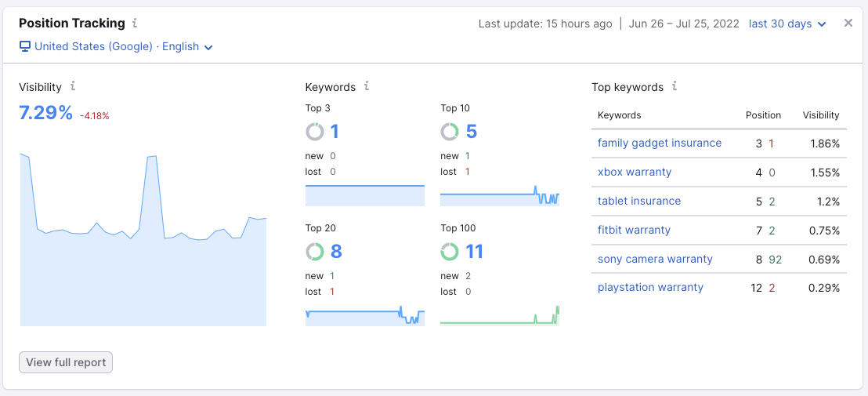Click Visibility column header in Top keywords table
This screenshot has height=396, width=868.
point(821,115)
